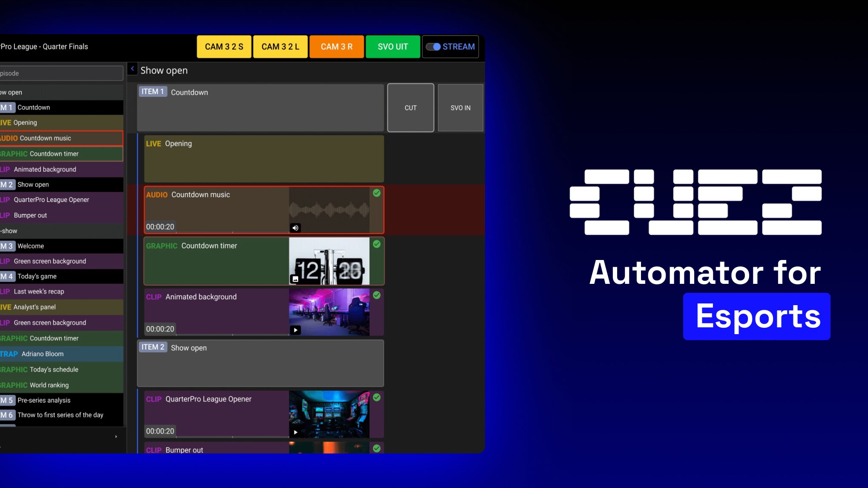
Task: Click green check on Countdown music
Action: tap(377, 193)
